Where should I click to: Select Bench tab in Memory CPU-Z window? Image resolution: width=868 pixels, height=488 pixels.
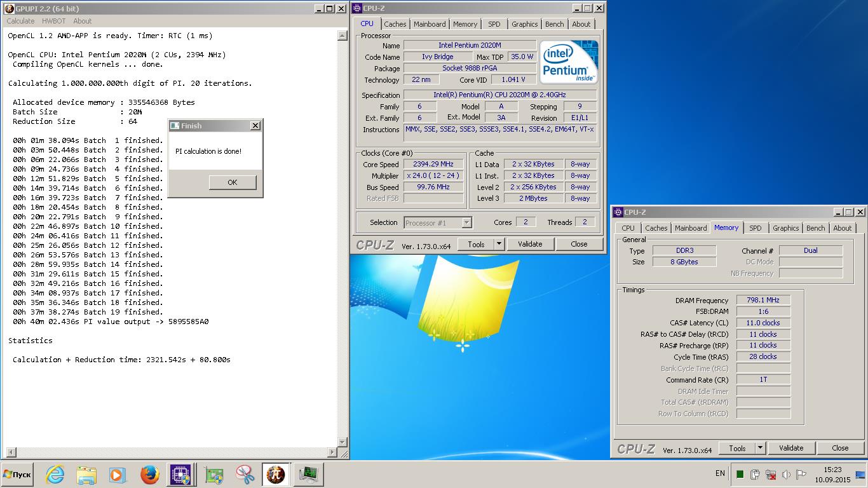click(x=816, y=228)
